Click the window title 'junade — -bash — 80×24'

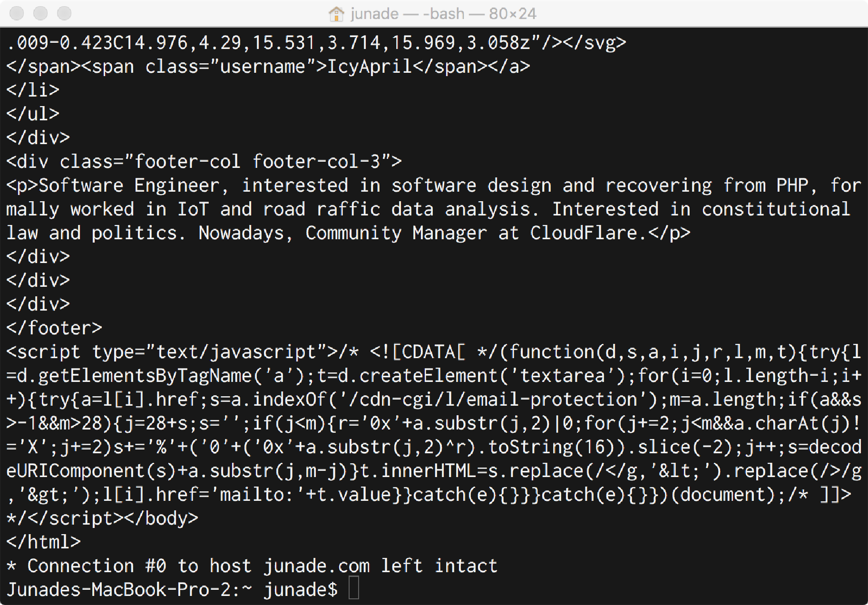[x=443, y=14]
